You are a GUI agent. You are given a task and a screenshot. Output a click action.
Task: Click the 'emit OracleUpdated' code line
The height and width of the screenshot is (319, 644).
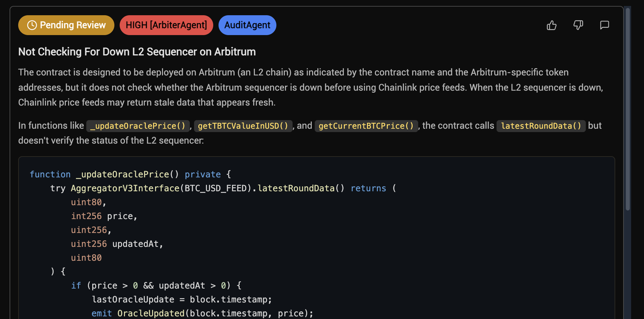point(202,313)
